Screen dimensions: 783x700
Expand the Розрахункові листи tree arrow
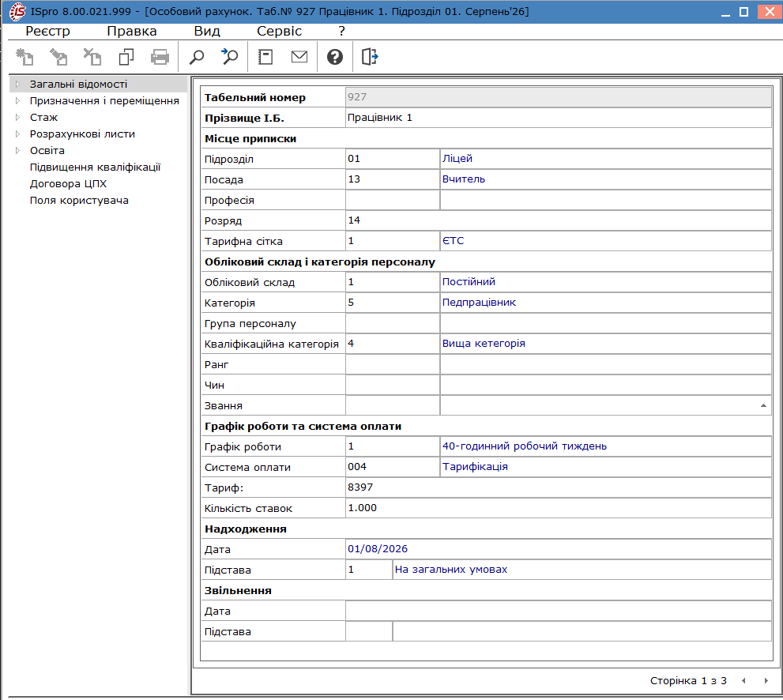pos(17,134)
